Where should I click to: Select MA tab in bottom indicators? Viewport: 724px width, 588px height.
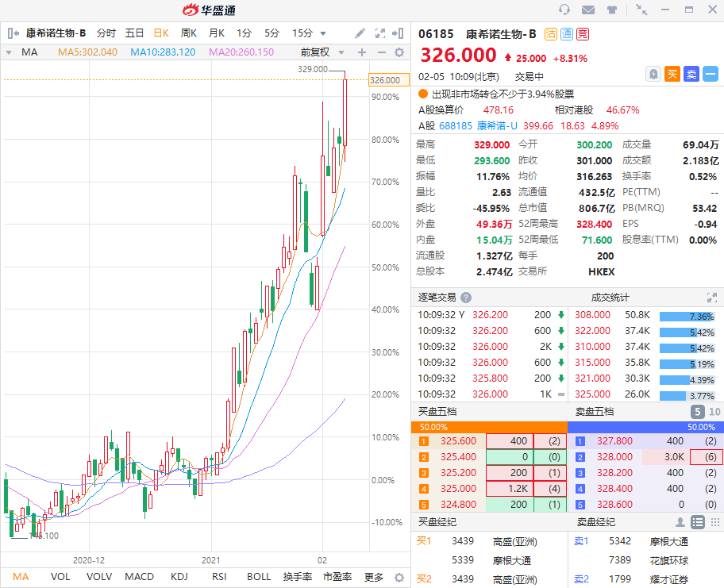[21, 577]
